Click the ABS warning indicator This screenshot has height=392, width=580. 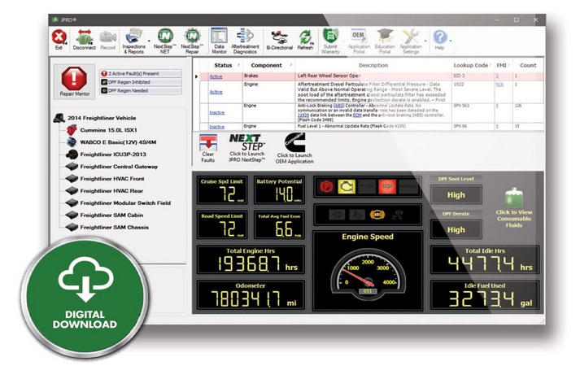(377, 215)
